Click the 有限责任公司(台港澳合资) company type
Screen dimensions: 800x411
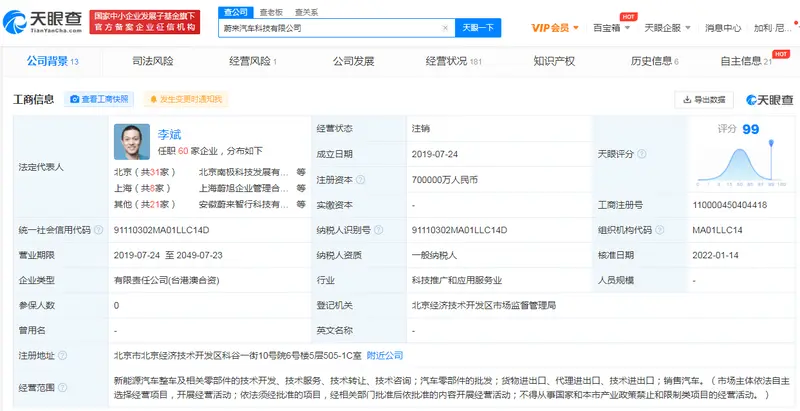[167, 280]
